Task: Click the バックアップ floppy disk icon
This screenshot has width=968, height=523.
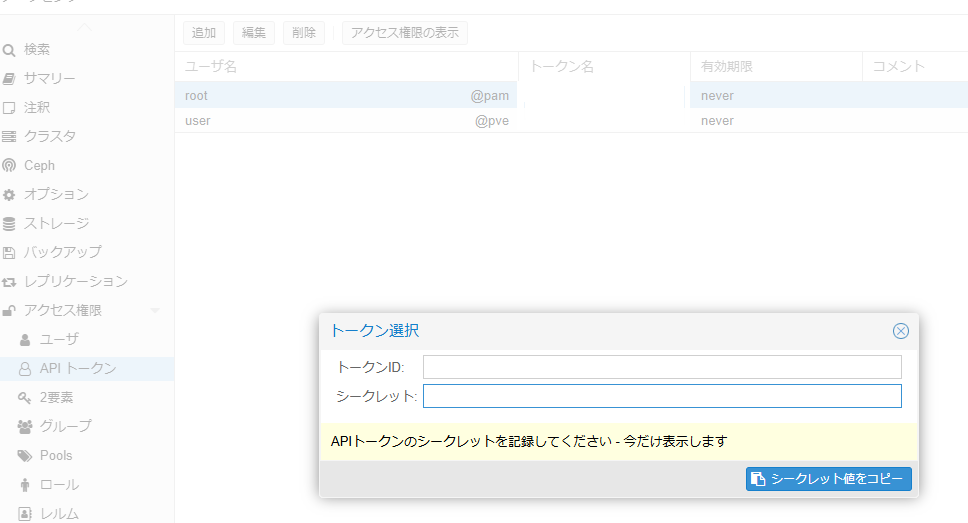Action: 9,253
